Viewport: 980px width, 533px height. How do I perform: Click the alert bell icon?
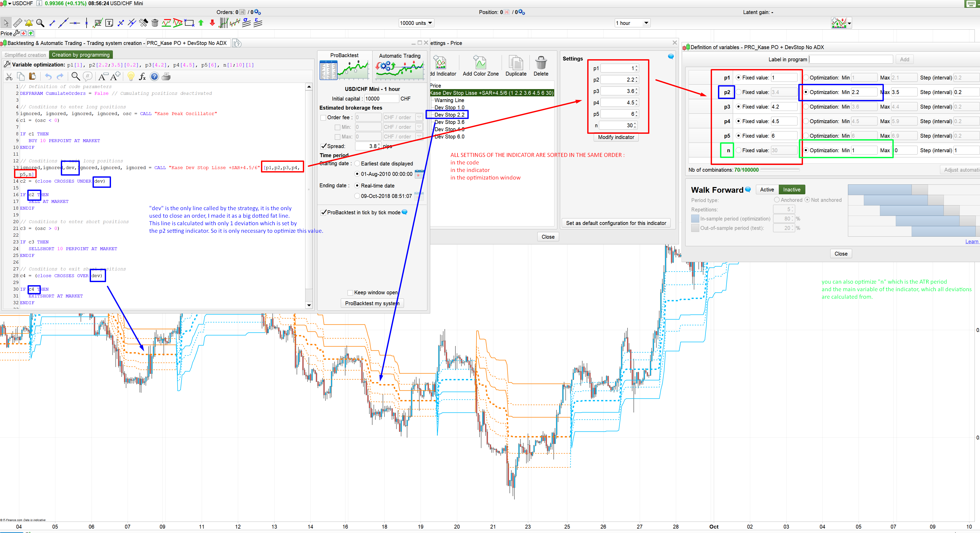pyautogui.click(x=29, y=23)
